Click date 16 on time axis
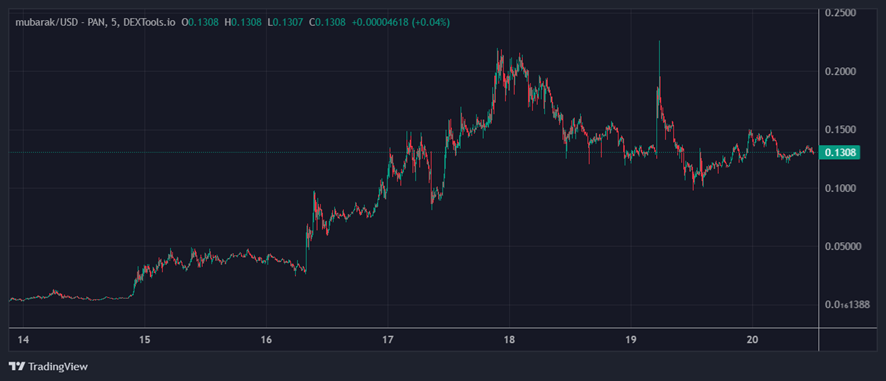886x381 pixels. click(266, 339)
